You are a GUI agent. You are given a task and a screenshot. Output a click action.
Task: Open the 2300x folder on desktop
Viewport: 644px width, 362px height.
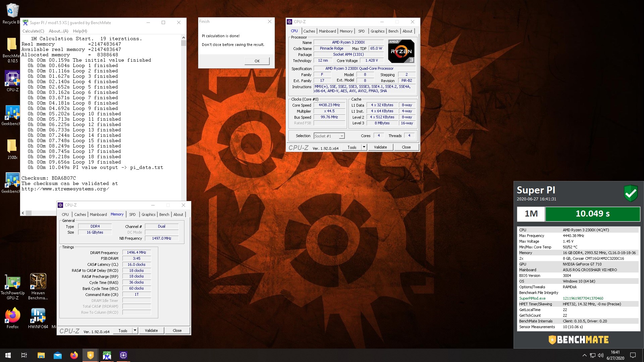point(12,149)
